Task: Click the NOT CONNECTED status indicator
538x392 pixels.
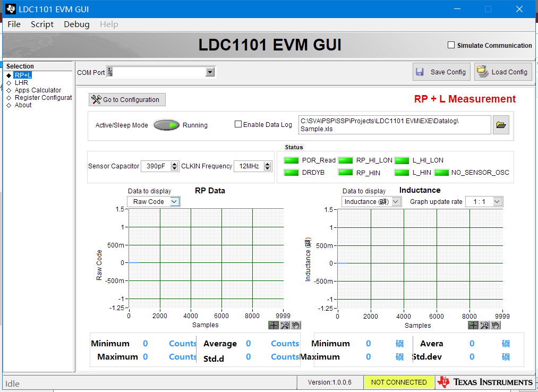Action: 399,382
